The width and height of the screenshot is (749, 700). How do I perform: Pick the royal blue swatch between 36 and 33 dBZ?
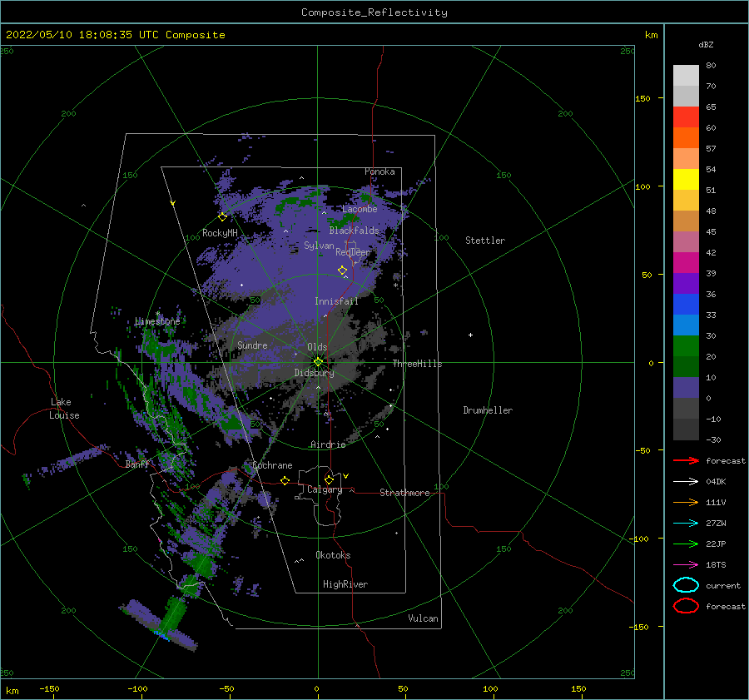tap(686, 305)
